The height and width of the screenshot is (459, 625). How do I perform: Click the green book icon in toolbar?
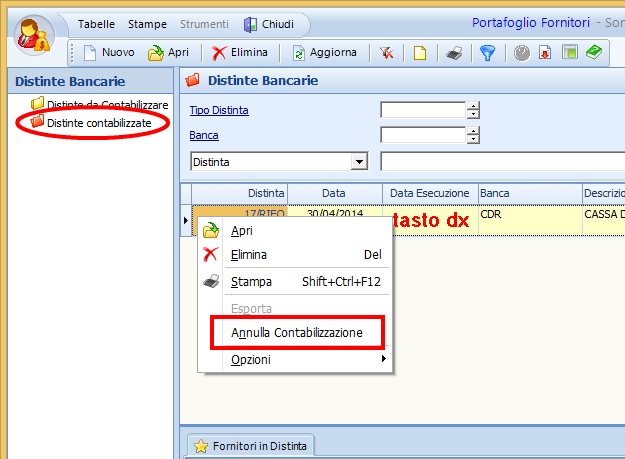tap(594, 53)
